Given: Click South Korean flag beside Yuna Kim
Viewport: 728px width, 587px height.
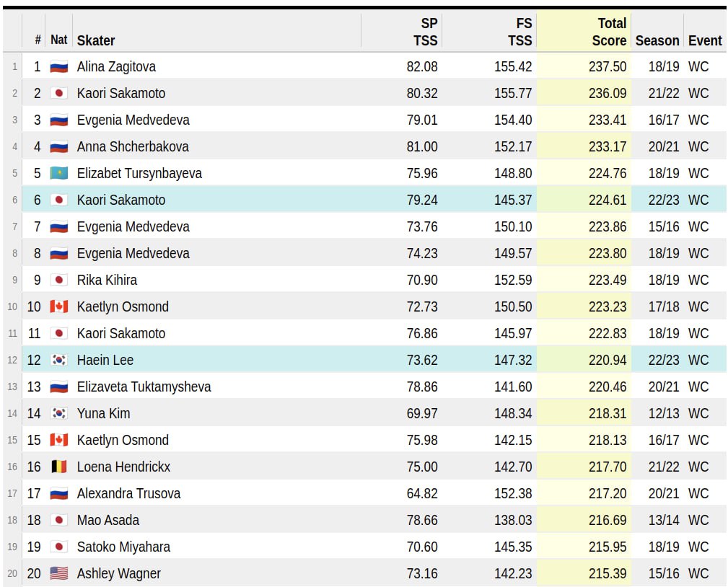Looking at the screenshot, I should [x=58, y=413].
